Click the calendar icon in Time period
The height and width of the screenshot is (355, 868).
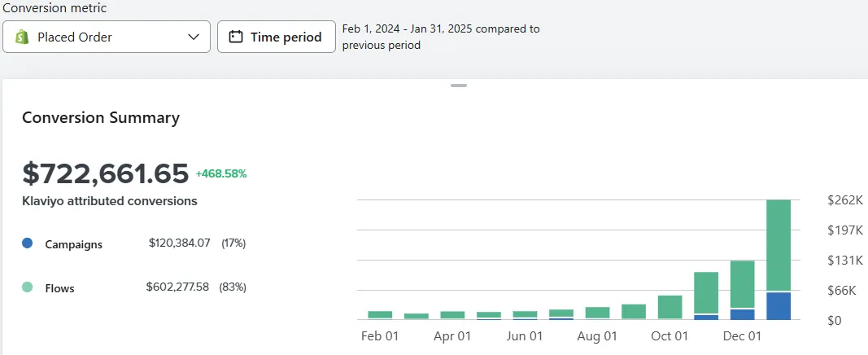coord(236,37)
